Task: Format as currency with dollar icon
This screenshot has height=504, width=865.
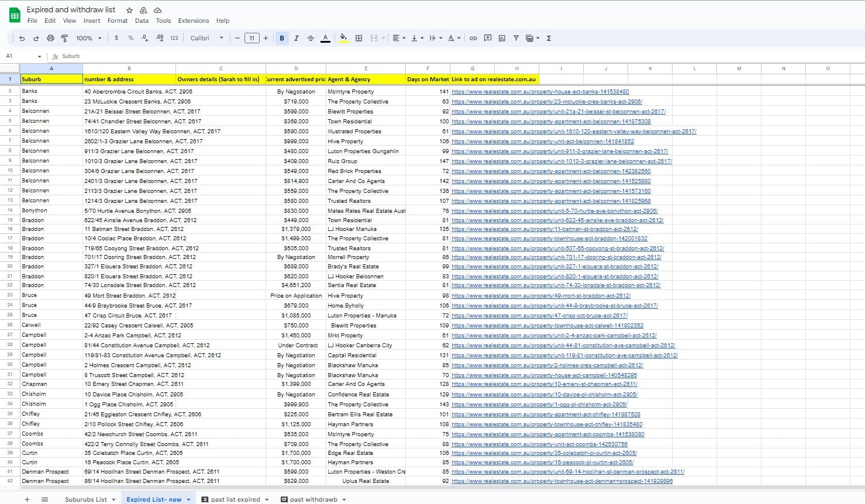Action: (x=116, y=38)
